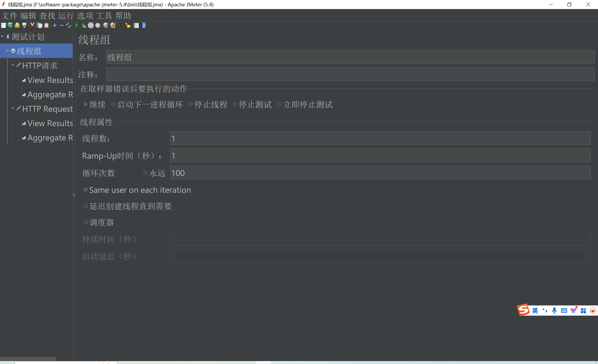This screenshot has width=598, height=364.
Task: Click the Open file folder icon
Action: (x=17, y=25)
